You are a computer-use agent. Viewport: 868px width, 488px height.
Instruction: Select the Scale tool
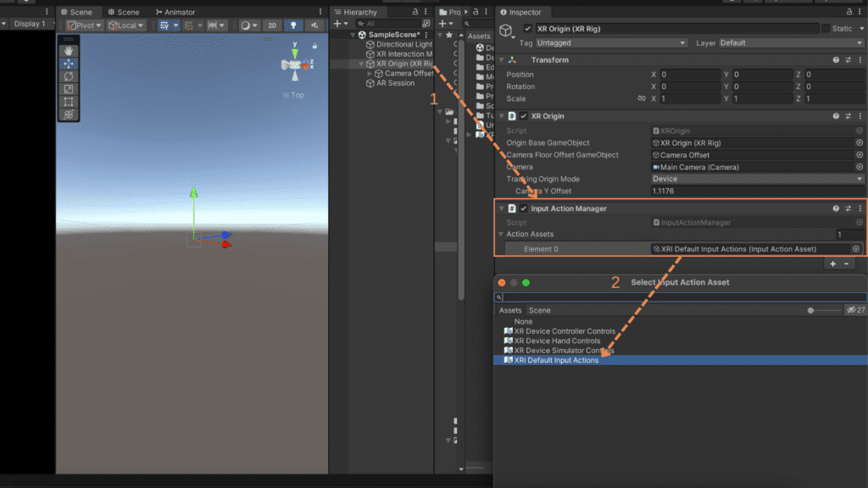click(68, 88)
